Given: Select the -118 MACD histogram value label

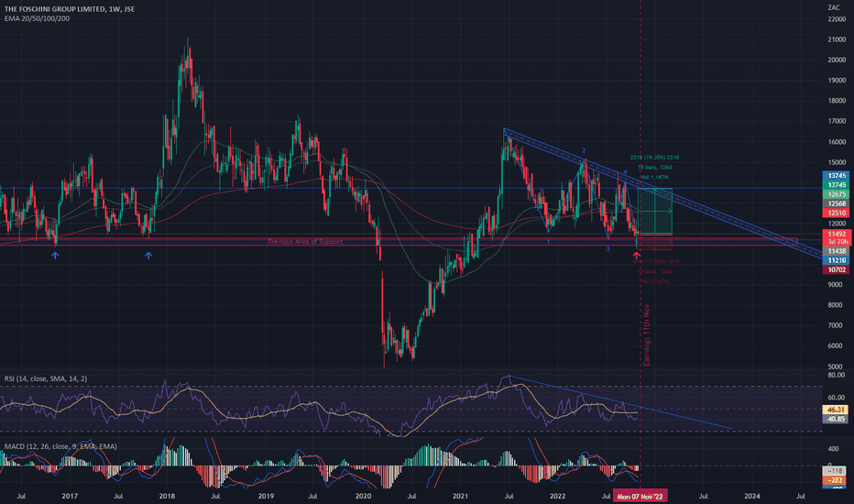Looking at the screenshot, I should pos(835,471).
